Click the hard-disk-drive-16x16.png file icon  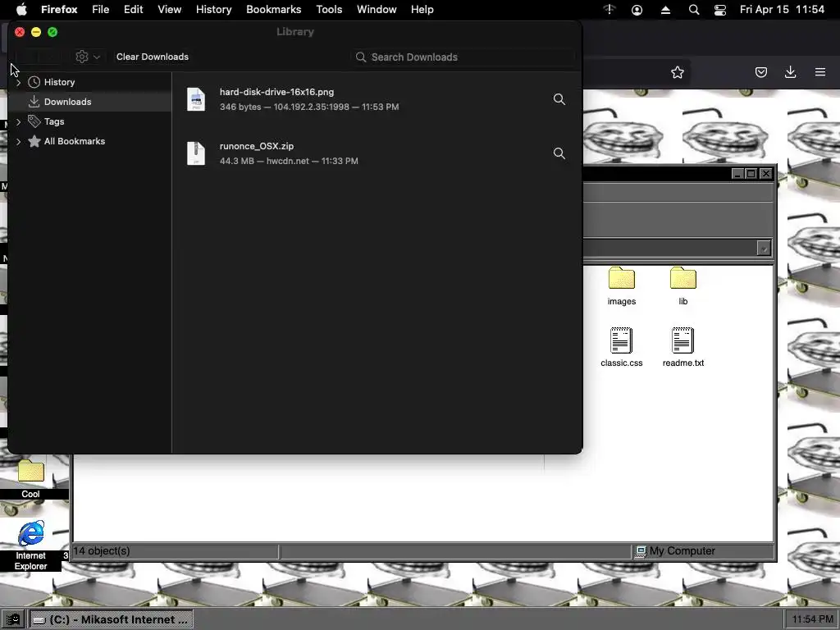point(196,99)
